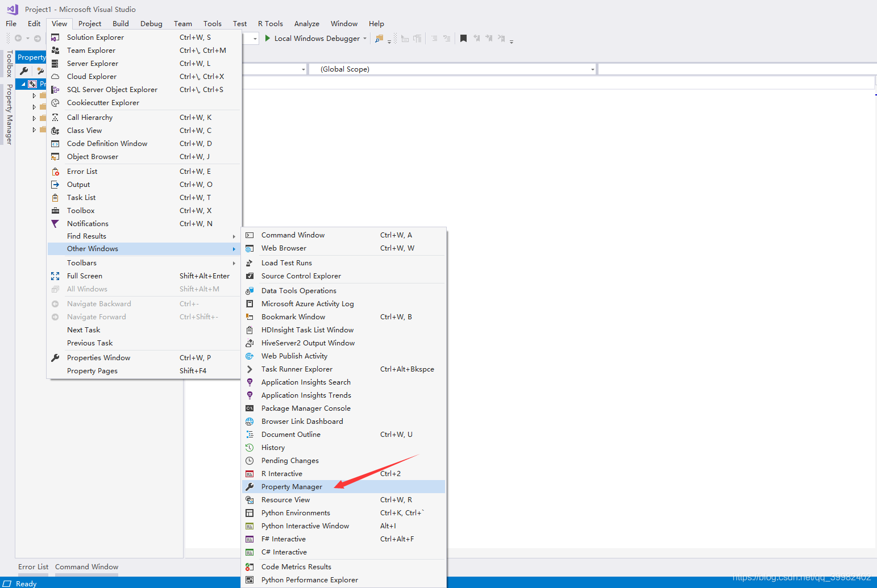Click the Full Screen icon
This screenshot has width=877, height=588.
[55, 276]
